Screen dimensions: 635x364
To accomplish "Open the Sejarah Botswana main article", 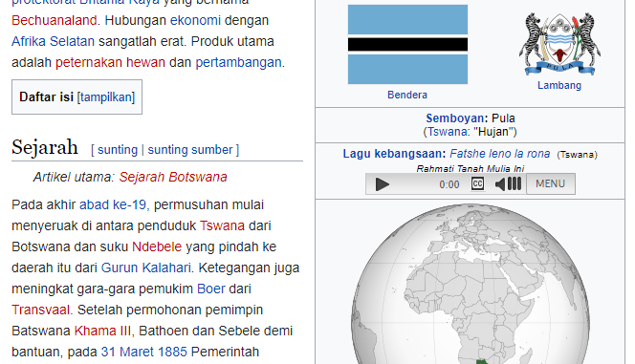I will click(x=173, y=177).
